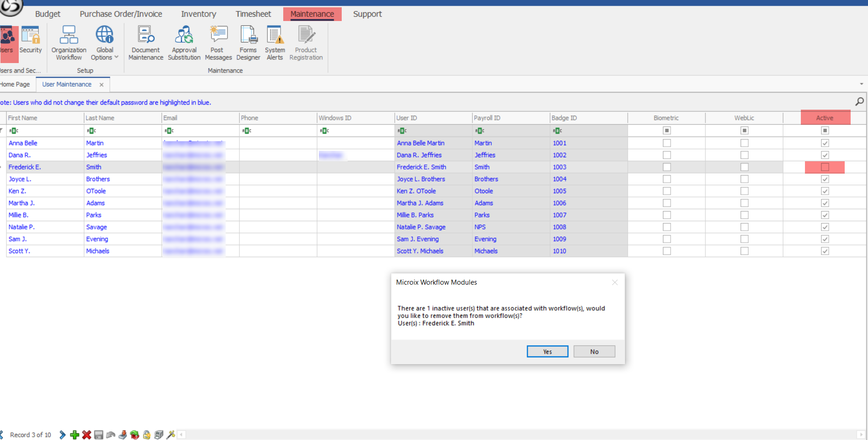Uncheck the Active box for Anna Belle Martin
The width and height of the screenshot is (868, 440).
coord(825,143)
